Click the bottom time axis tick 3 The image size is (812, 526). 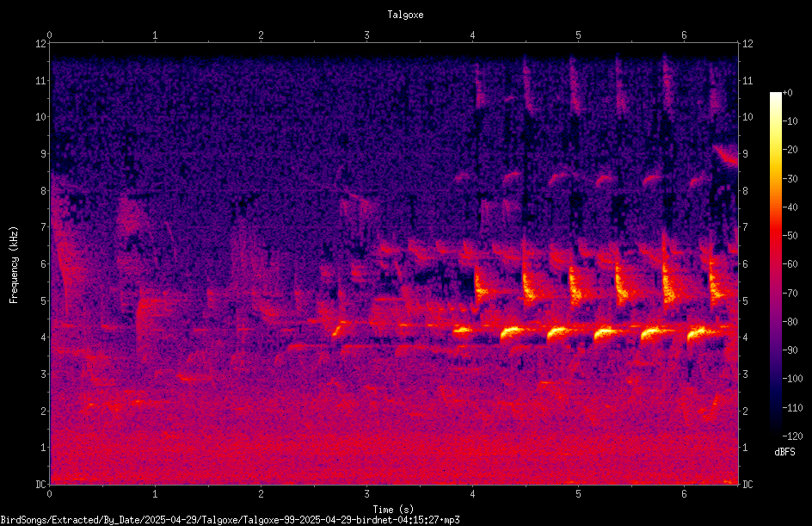click(366, 494)
